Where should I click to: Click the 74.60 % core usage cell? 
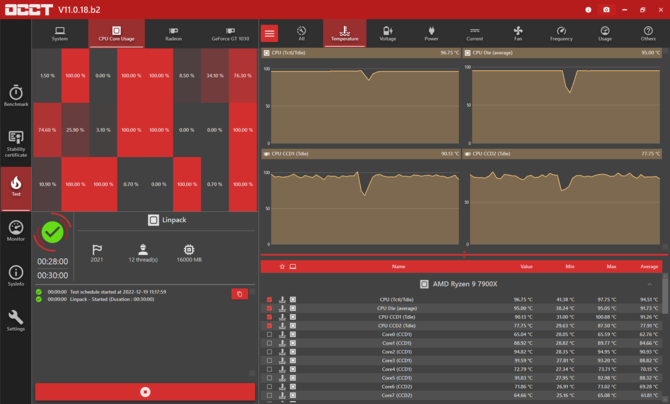(47, 130)
